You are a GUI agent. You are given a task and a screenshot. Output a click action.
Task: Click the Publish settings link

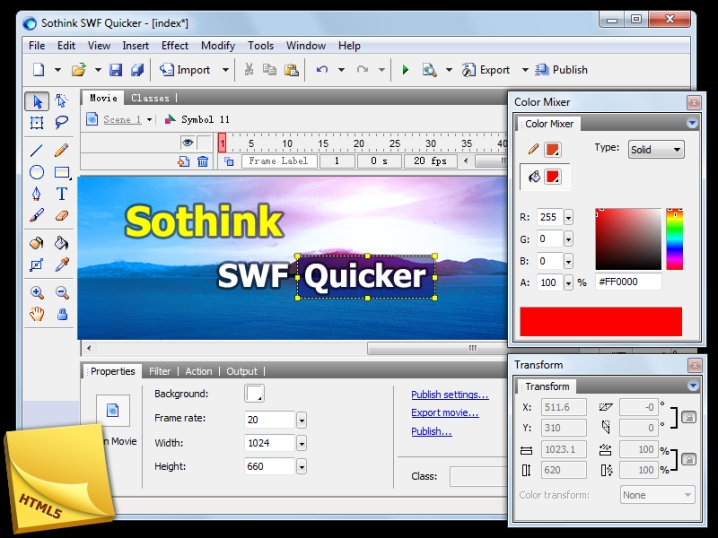pyautogui.click(x=449, y=395)
